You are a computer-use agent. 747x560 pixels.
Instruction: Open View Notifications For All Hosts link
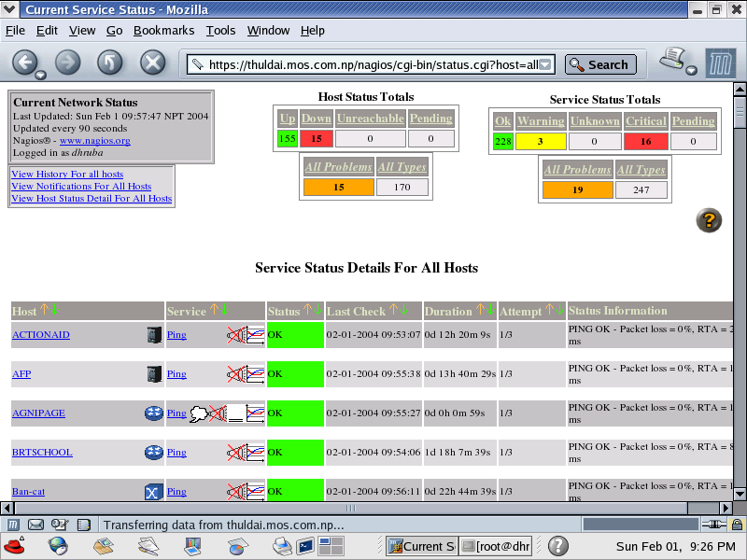point(81,186)
